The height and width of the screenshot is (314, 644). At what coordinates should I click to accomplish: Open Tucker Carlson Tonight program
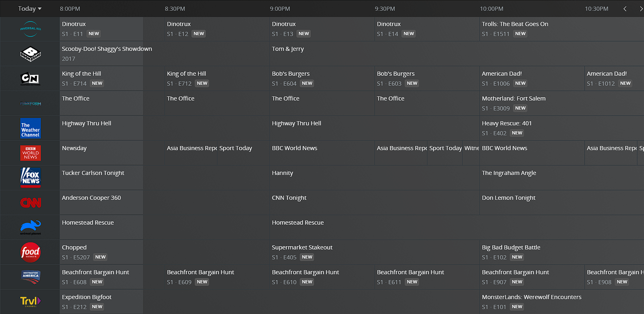click(x=93, y=173)
